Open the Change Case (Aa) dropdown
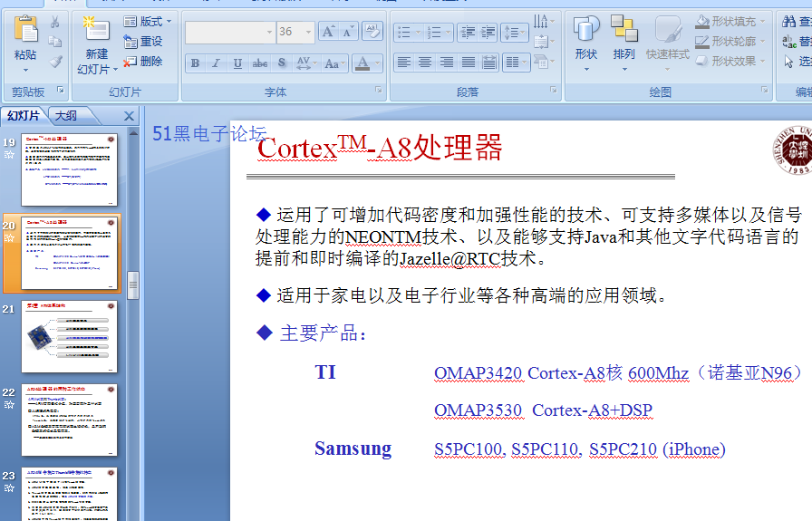This screenshot has height=521, width=812. tap(334, 63)
